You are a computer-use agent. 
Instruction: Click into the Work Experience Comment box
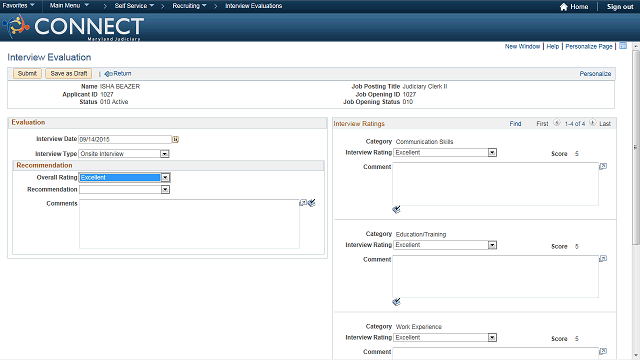496,353
